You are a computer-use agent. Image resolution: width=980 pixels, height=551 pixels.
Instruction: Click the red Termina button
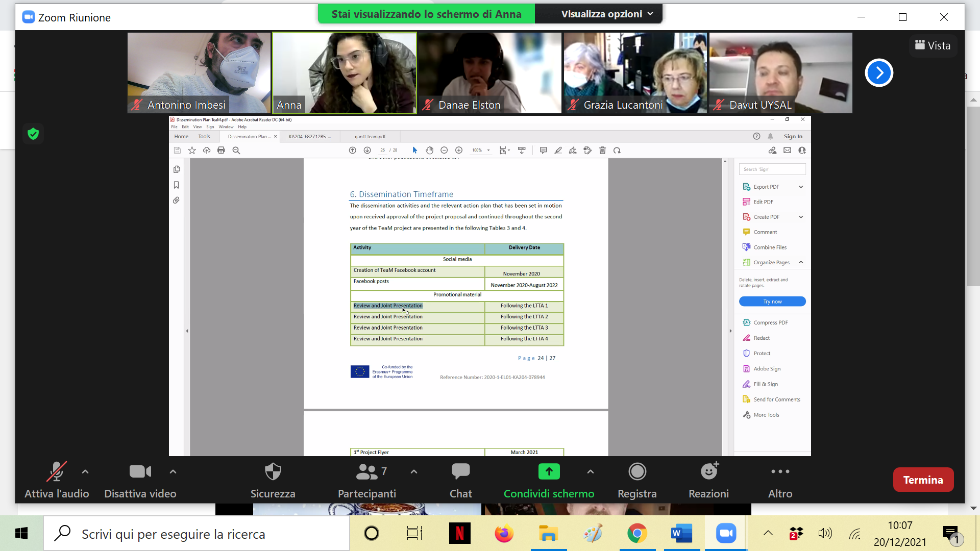[x=923, y=480]
